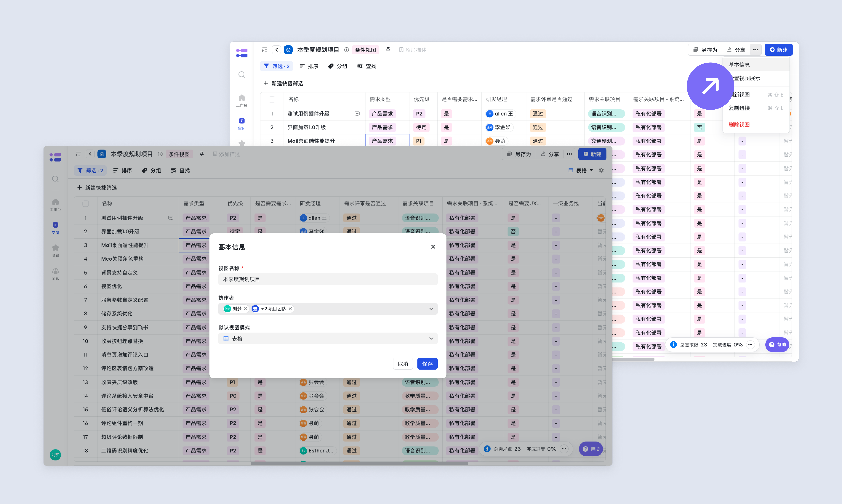
Task: Open more options in front window header
Action: [x=569, y=154]
